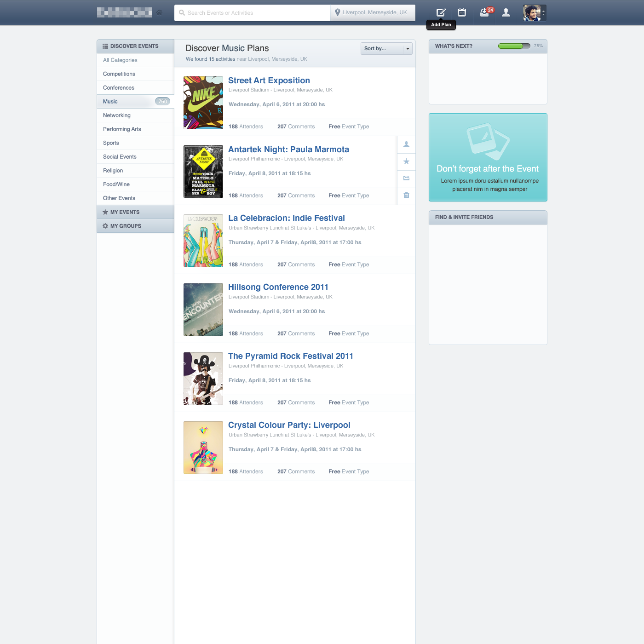644x644 pixels.
Task: Open the calendar icon in header
Action: [462, 12]
